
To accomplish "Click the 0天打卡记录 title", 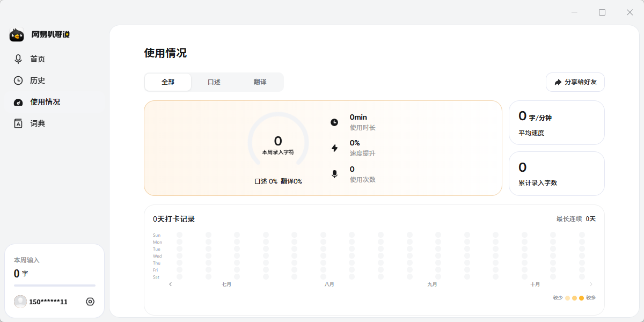I will (x=174, y=219).
